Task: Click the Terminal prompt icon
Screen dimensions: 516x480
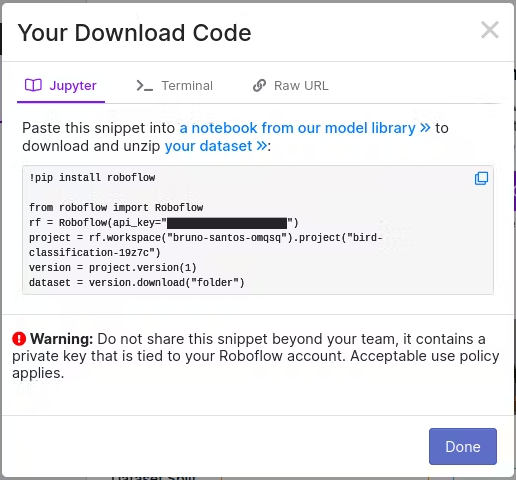Action: (144, 86)
